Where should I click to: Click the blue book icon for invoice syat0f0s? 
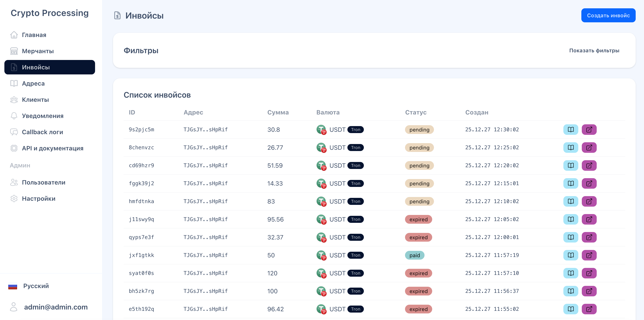tap(570, 273)
